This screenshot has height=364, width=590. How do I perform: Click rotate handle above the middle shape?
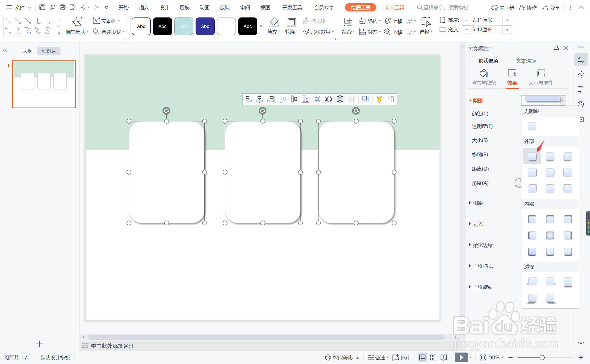pos(262,111)
